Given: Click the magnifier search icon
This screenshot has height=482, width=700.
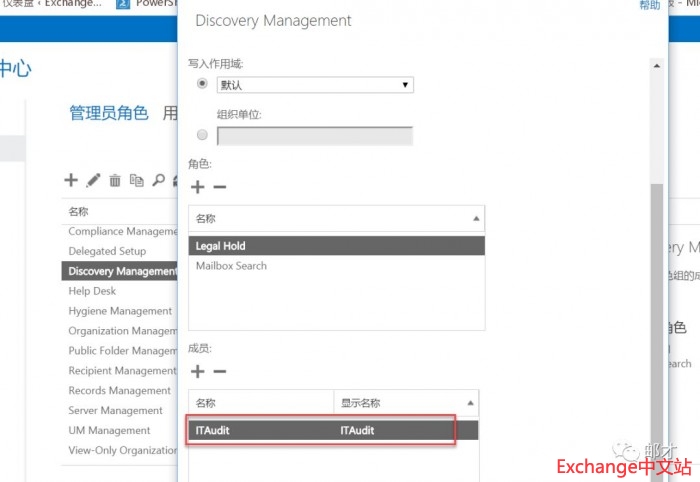Looking at the screenshot, I should coord(158,181).
